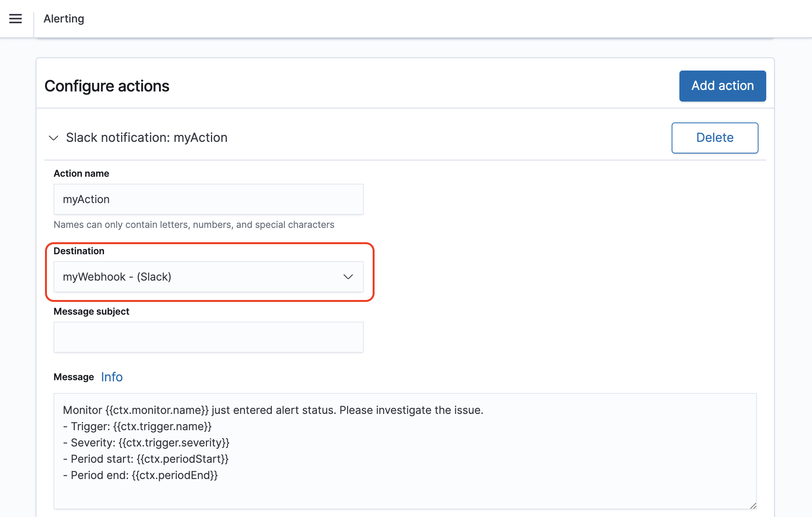Click the Configure actions heading
The width and height of the screenshot is (812, 517).
click(107, 86)
